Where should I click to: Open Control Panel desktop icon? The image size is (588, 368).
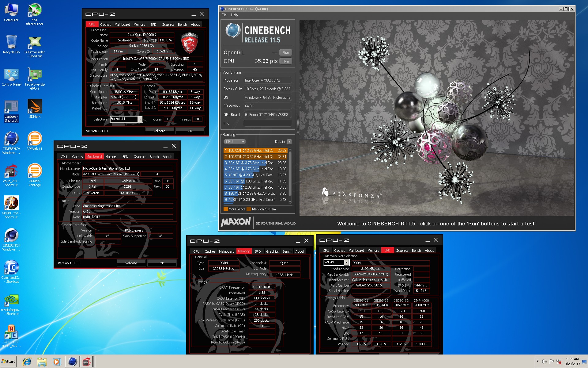click(11, 77)
